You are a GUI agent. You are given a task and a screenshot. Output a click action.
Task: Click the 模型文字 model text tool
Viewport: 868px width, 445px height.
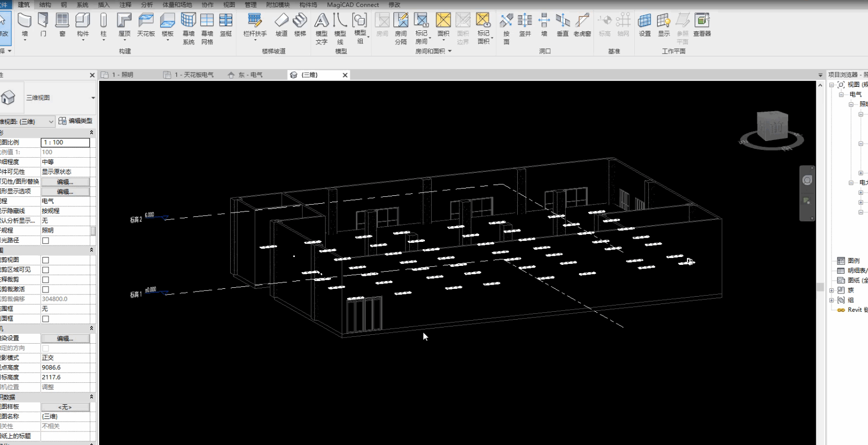click(322, 28)
